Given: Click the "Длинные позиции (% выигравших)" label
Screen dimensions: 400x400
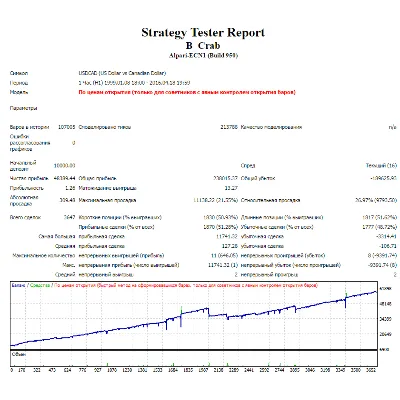Looking at the screenshot, I should tap(282, 217).
